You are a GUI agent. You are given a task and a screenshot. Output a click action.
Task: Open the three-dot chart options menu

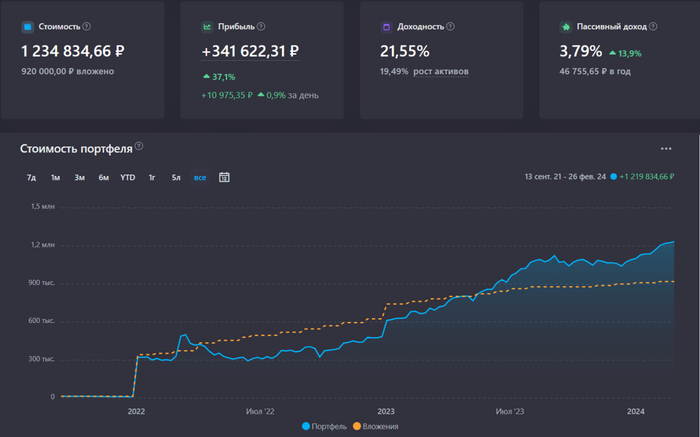[666, 149]
